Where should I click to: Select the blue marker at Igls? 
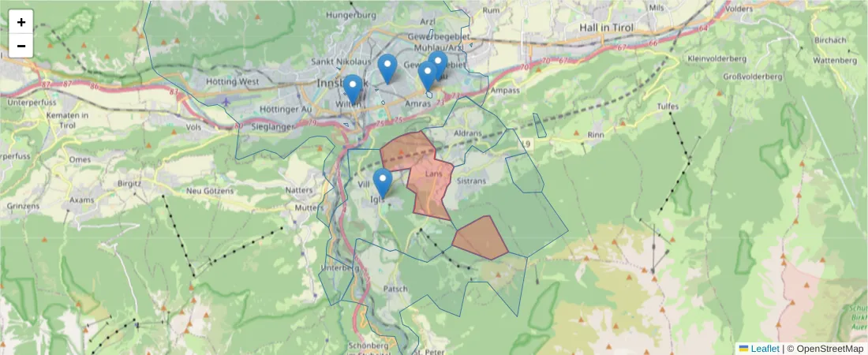tap(383, 183)
